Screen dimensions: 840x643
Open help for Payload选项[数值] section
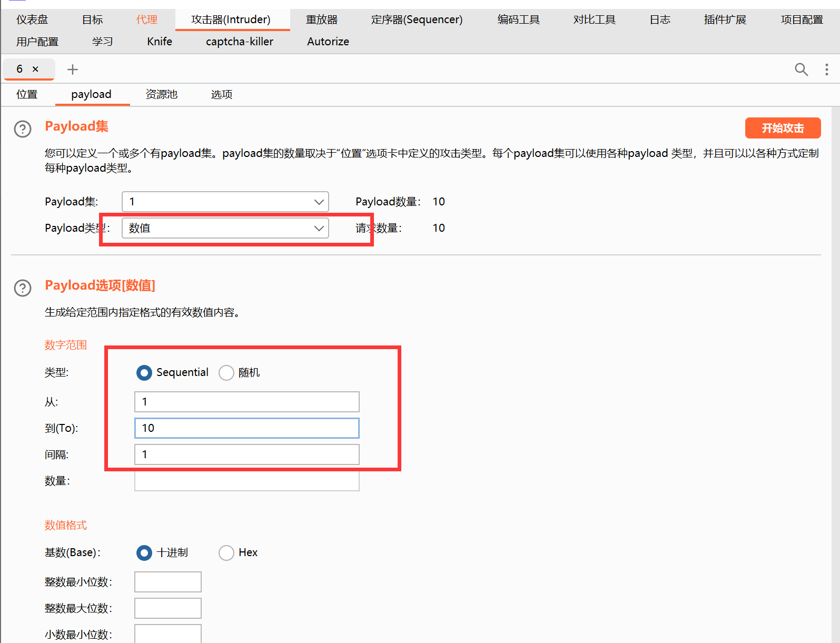click(x=23, y=288)
